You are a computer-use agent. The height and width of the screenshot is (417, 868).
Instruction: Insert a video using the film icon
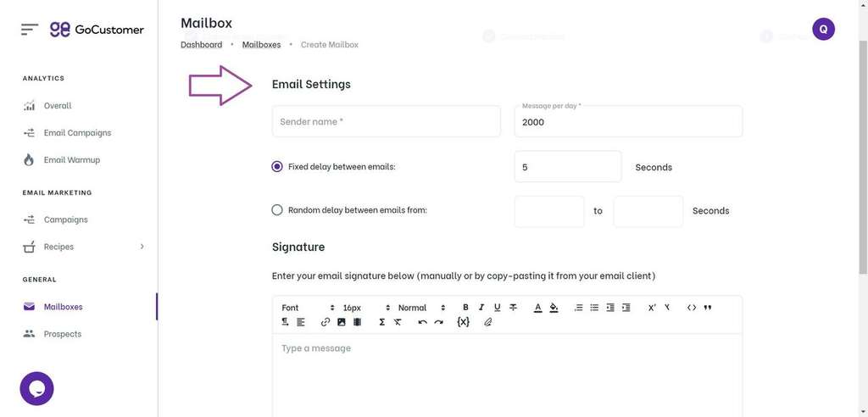tap(357, 322)
